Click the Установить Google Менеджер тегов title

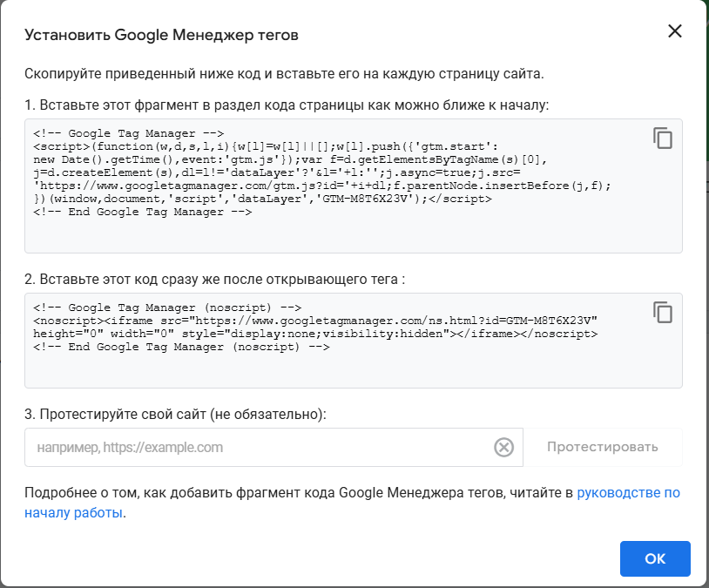pyautogui.click(x=161, y=35)
